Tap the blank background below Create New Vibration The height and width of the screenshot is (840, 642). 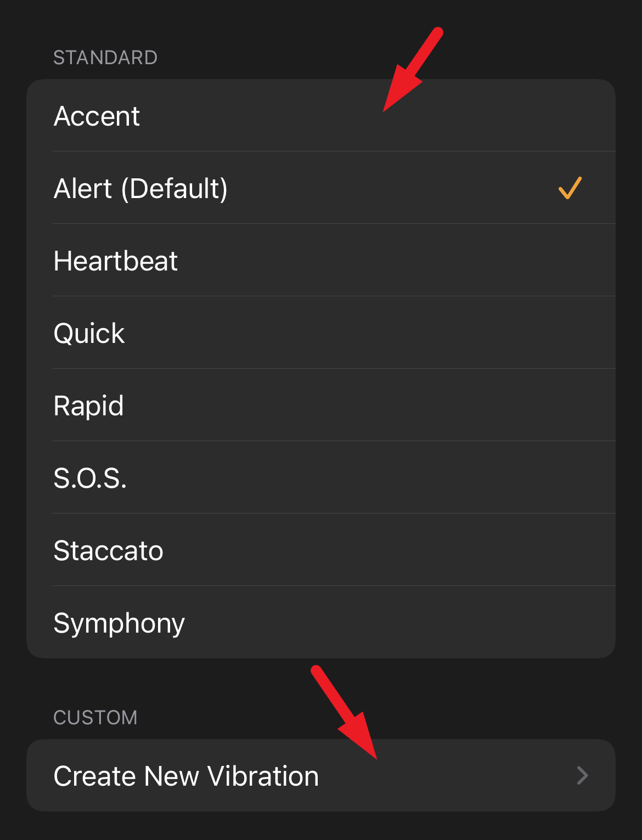321,826
